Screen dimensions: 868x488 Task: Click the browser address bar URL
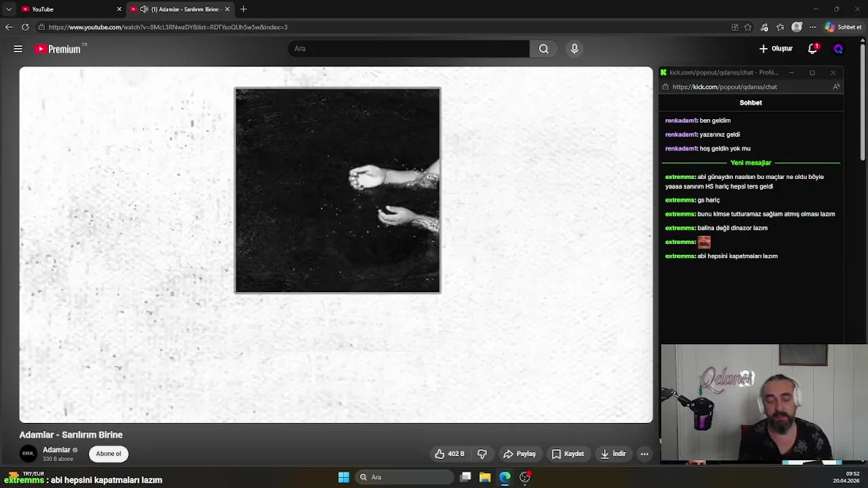pyautogui.click(x=168, y=27)
